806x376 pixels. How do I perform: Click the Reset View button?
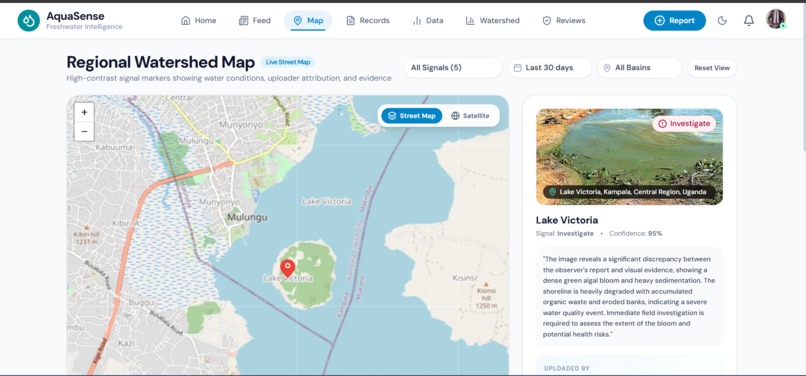pos(712,68)
